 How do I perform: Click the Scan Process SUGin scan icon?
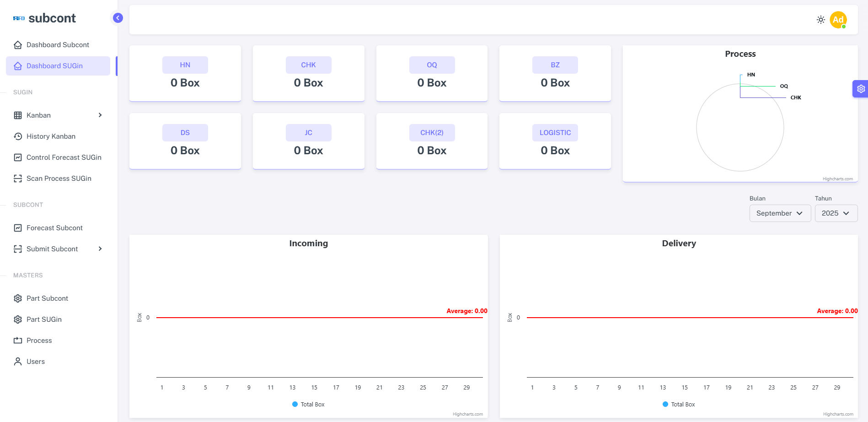(x=18, y=179)
